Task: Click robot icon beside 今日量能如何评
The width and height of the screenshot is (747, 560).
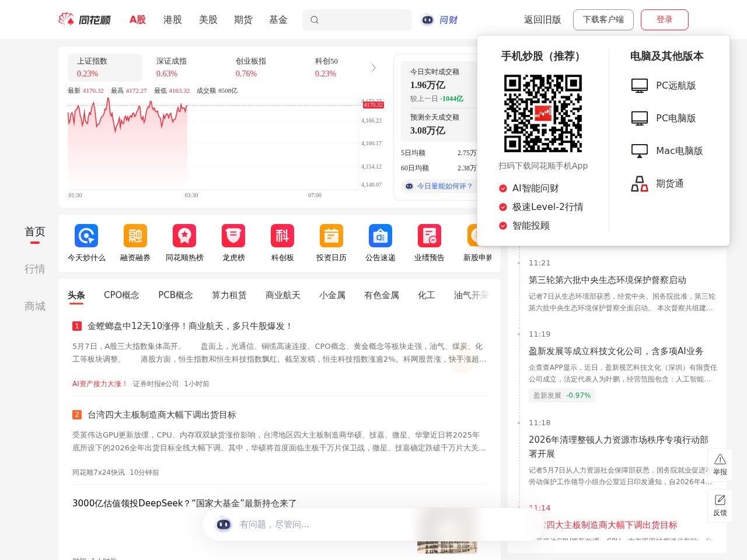Action: 409,186
